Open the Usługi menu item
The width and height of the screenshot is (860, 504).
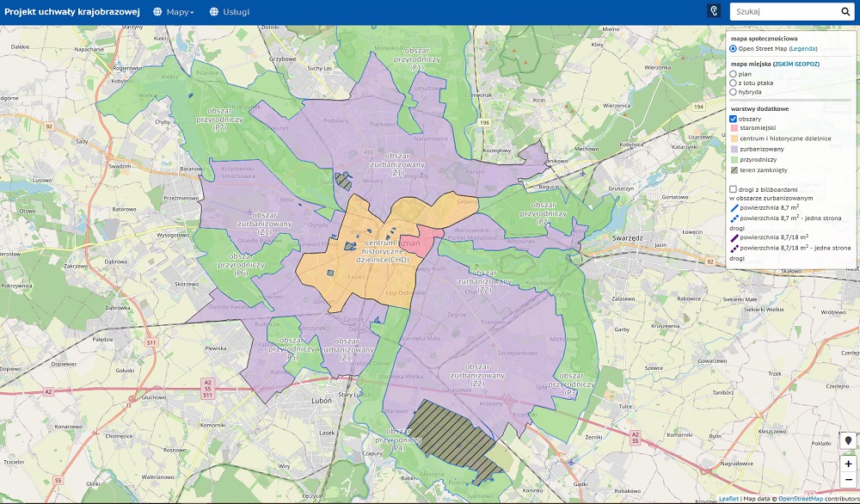[x=236, y=12]
